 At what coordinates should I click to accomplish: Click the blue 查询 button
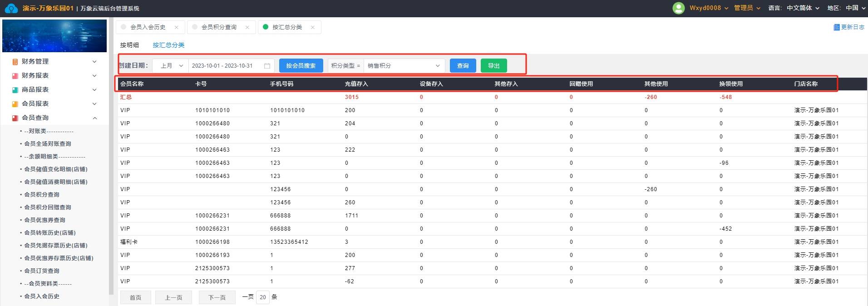pos(463,66)
